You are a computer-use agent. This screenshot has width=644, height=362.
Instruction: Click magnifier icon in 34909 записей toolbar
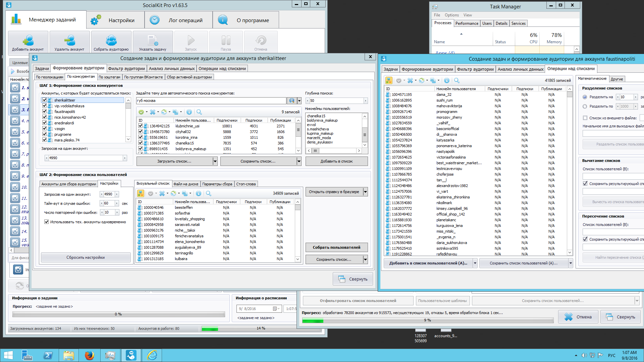tap(209, 193)
